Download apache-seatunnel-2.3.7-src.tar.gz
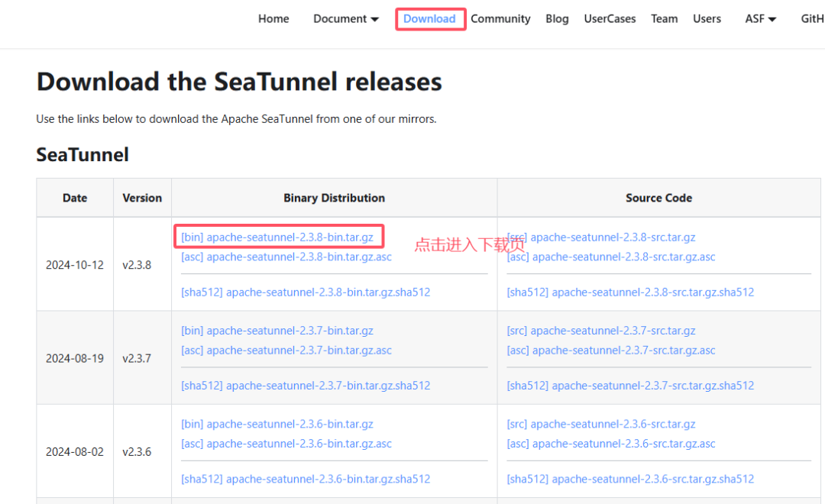Image resolution: width=825 pixels, height=504 pixels. point(601,331)
